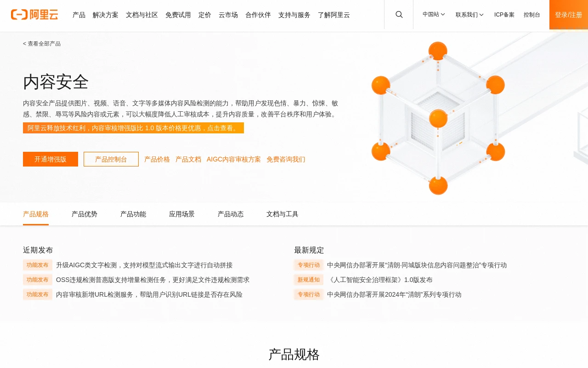Click the cube product illustration
Image resolution: width=588 pixels, height=368 pixels.
pos(438,118)
